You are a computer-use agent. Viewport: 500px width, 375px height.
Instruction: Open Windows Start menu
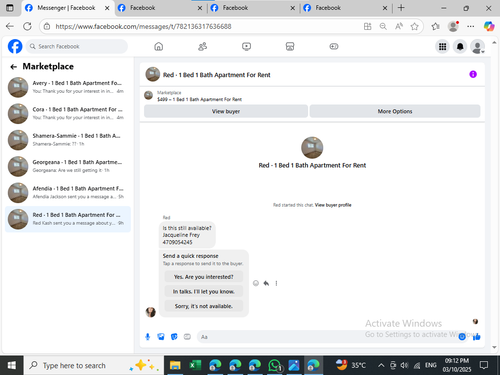(x=11, y=365)
